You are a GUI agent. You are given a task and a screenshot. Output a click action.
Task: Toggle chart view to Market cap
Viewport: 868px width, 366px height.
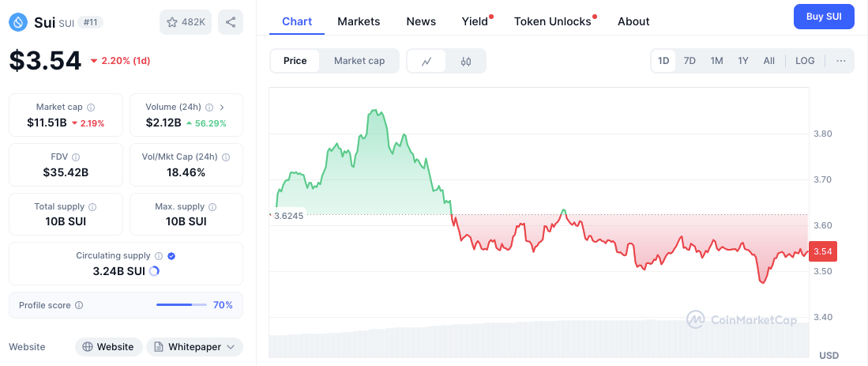point(359,61)
